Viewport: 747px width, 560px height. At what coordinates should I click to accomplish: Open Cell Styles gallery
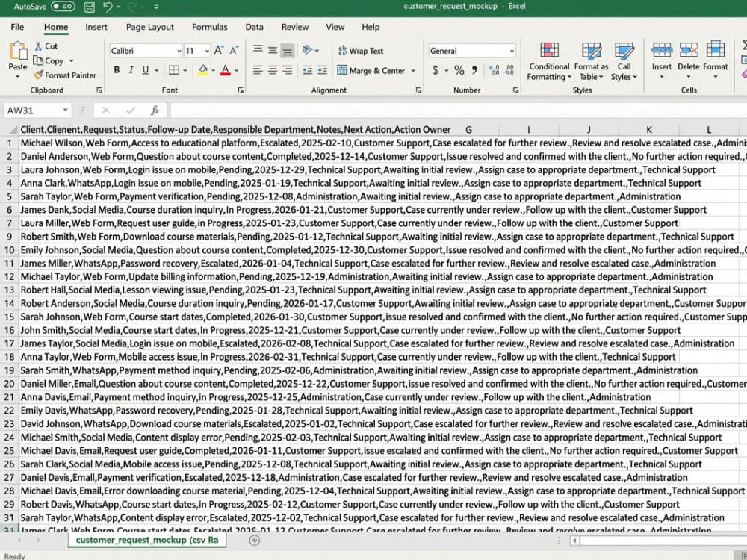coord(624,61)
